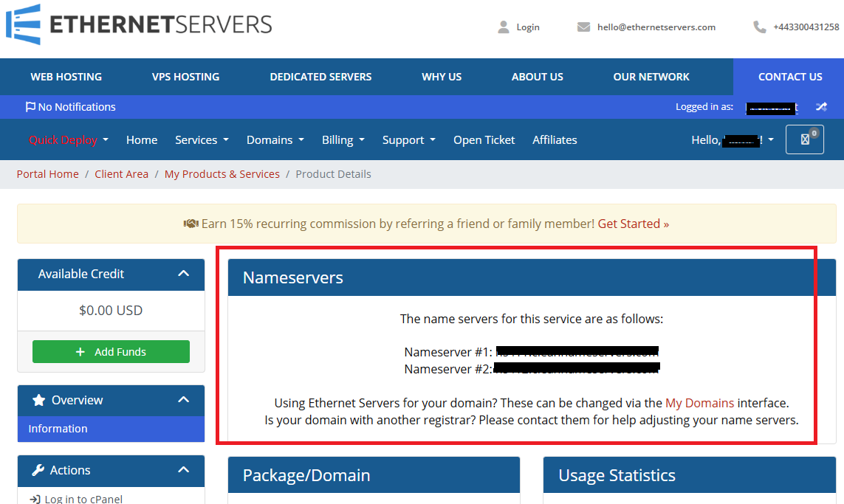This screenshot has height=504, width=844.
Task: Follow the My Domains link
Action: (x=700, y=403)
